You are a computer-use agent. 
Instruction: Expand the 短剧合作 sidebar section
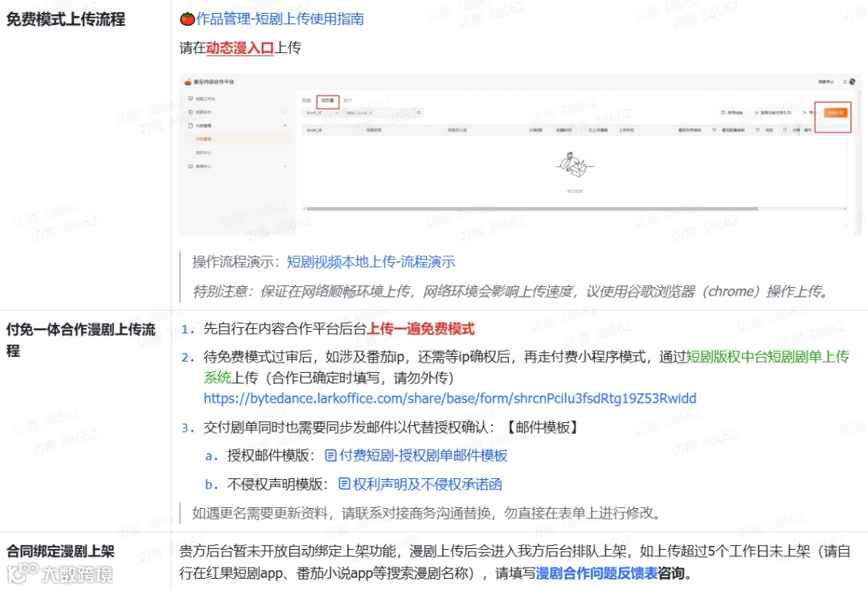[x=285, y=112]
